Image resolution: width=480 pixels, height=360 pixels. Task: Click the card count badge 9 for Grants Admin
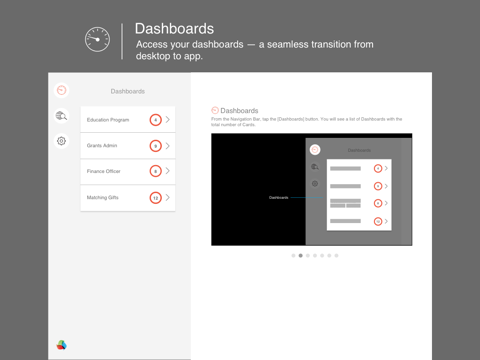pos(155,146)
